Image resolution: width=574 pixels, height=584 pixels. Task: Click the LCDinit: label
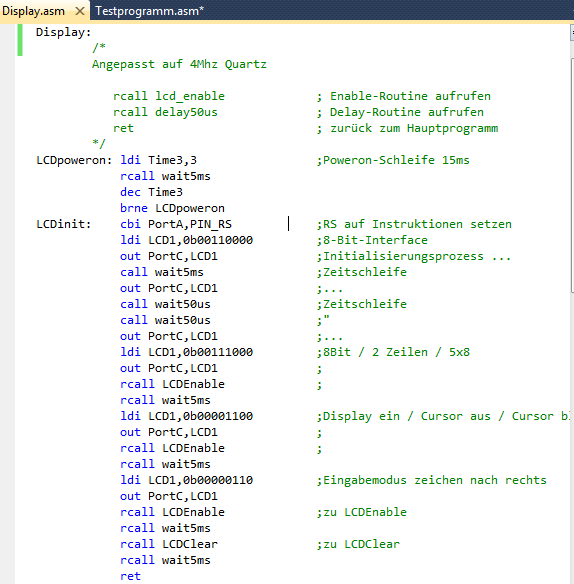pos(64,224)
